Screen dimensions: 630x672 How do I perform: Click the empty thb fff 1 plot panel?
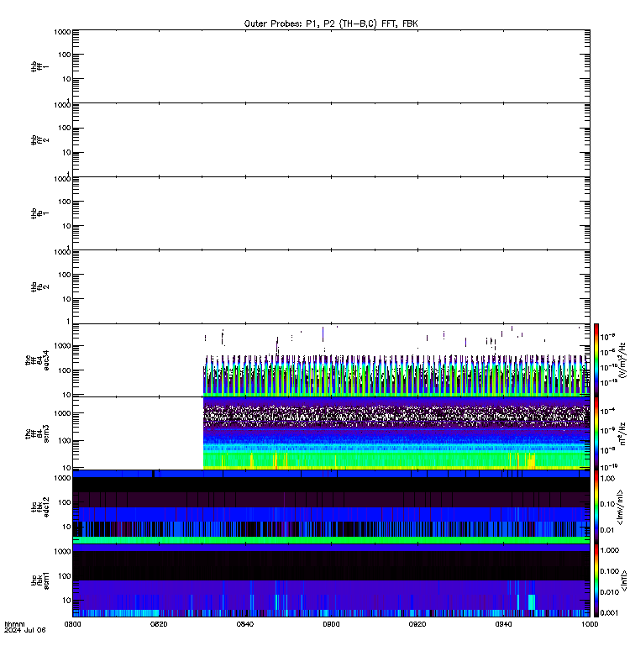(x=331, y=66)
